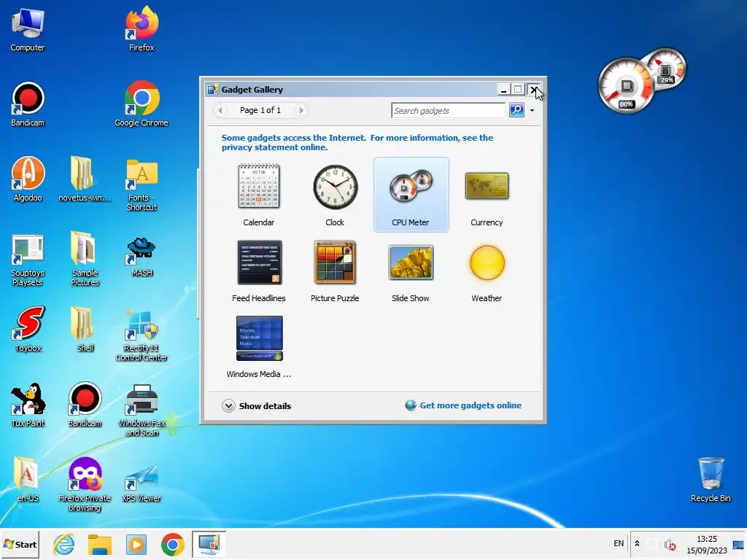Open the Start menu
The width and height of the screenshot is (747, 560).
(x=20, y=544)
